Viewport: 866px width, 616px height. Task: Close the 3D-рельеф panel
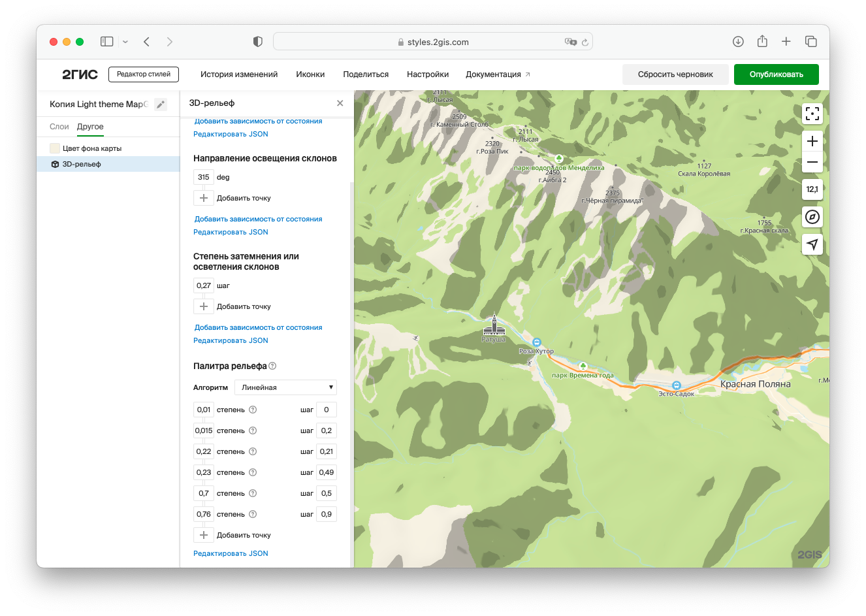click(x=340, y=103)
